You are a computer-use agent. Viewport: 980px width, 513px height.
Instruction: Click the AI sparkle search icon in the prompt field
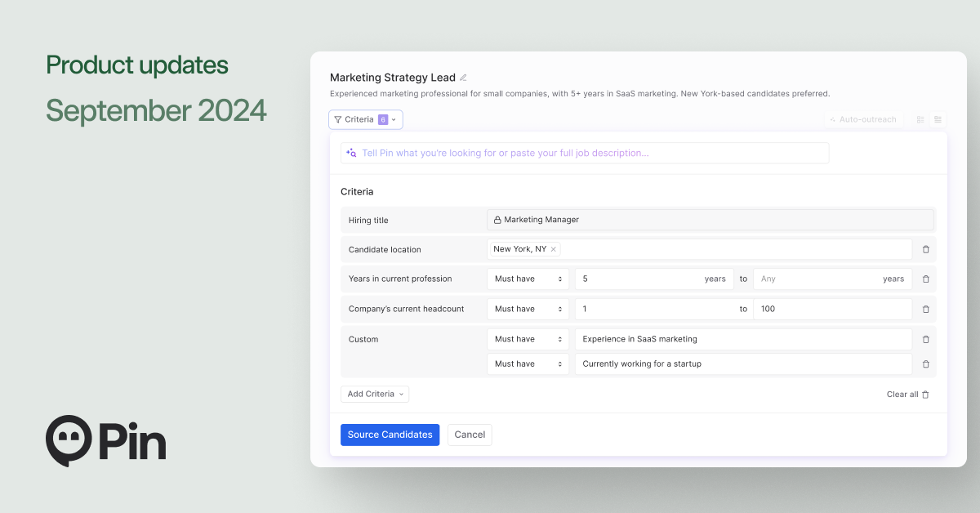[x=350, y=153]
